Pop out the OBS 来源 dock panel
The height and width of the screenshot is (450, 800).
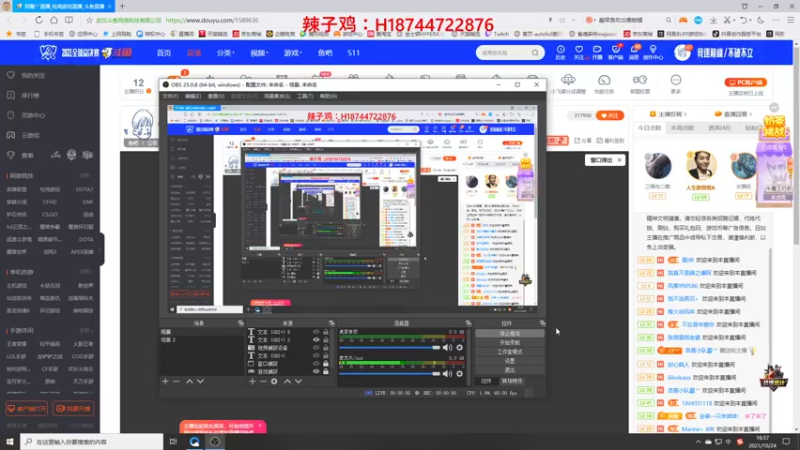(x=332, y=323)
